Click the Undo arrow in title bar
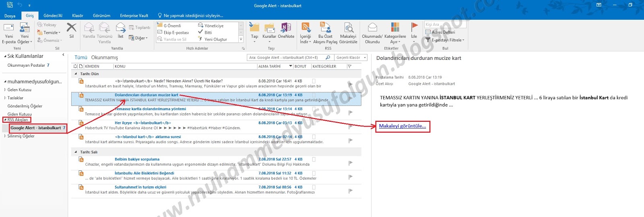 point(20,5)
